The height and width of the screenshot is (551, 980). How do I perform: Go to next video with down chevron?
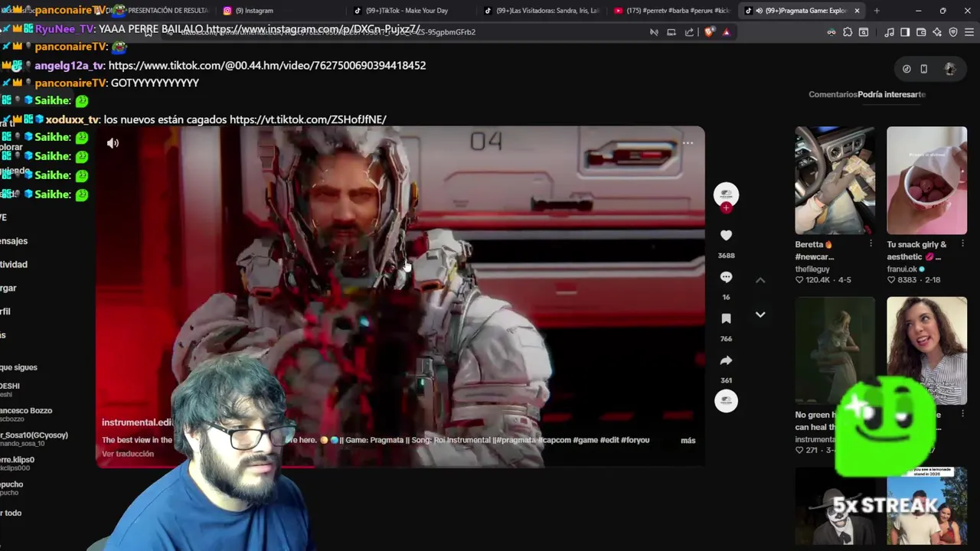point(760,315)
